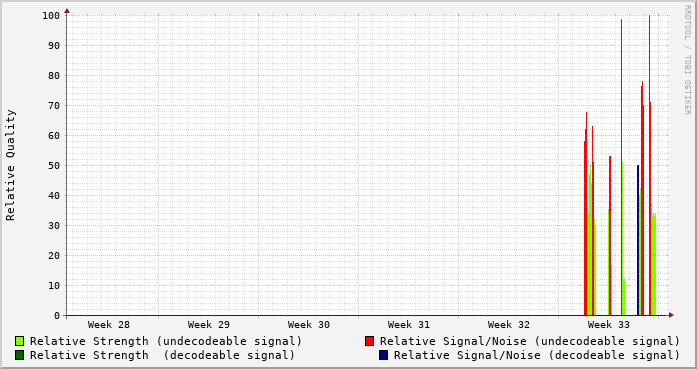Click the RRDTOOL / TOBI OETIKER watermark

click(688, 60)
